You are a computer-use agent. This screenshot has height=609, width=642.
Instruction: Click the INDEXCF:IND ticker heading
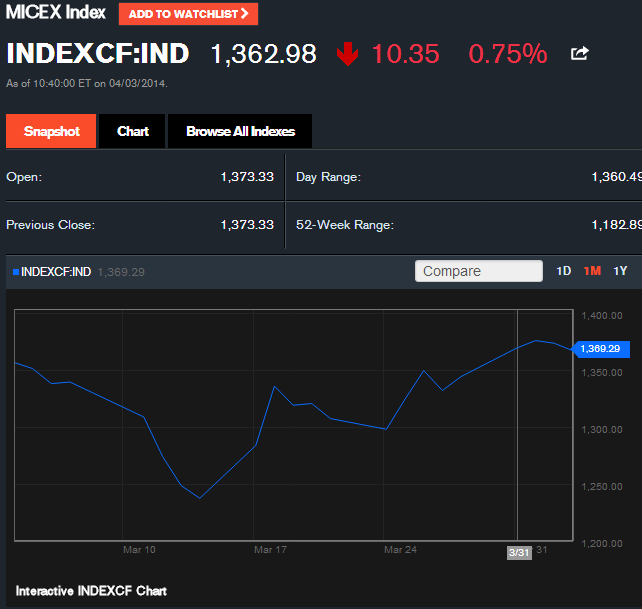pyautogui.click(x=99, y=54)
